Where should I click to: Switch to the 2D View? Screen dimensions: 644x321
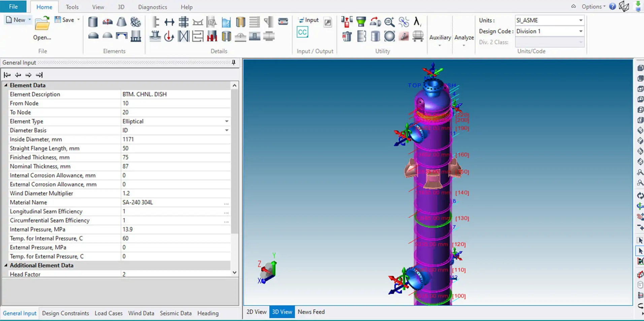(x=256, y=312)
